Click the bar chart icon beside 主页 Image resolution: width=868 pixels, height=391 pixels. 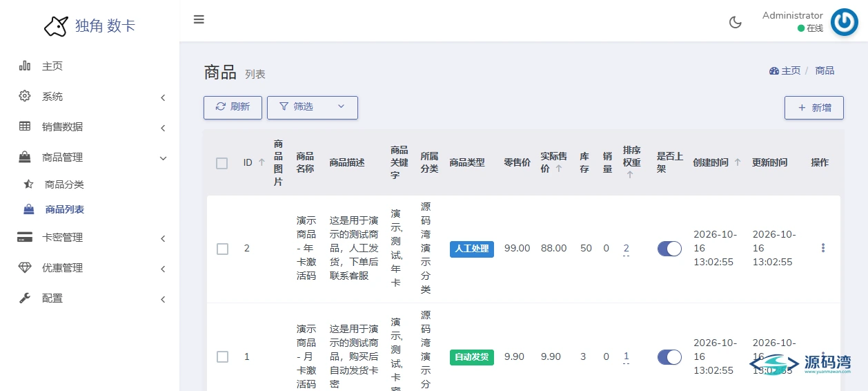(25, 66)
